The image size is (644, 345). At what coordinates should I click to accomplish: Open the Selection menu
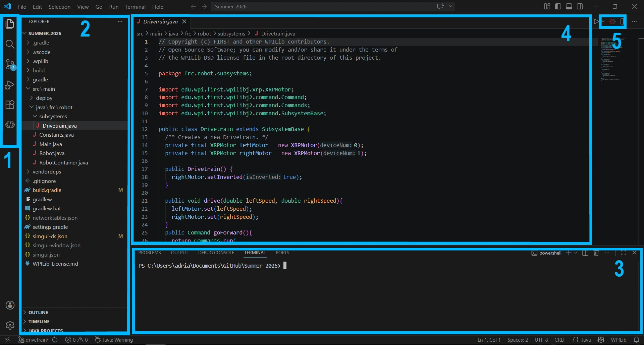click(x=59, y=7)
